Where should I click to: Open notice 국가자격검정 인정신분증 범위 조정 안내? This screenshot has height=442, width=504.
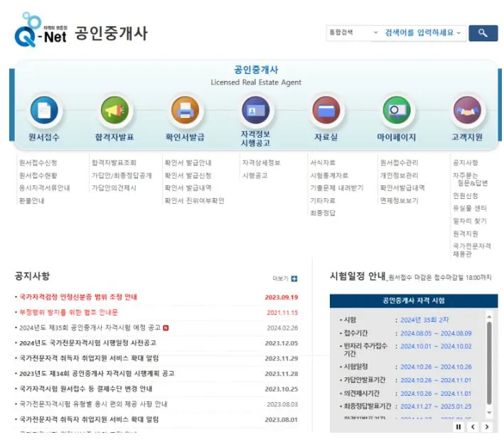(78, 297)
